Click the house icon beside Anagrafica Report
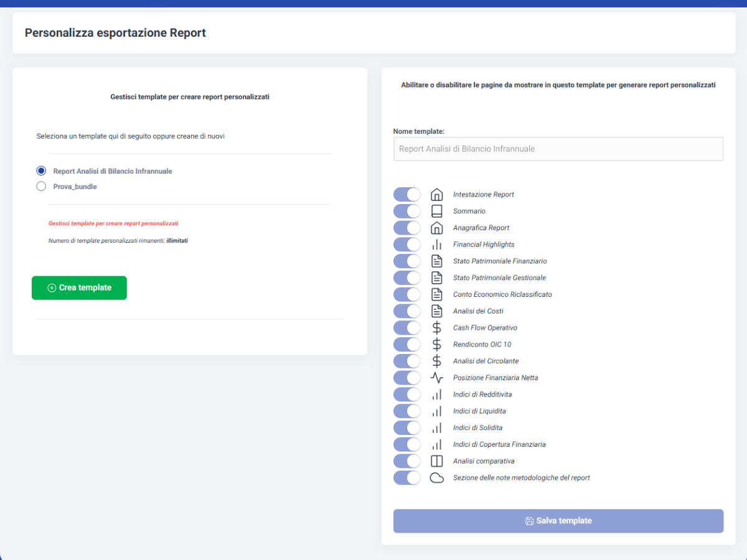Screen dimensions: 747x560 pos(437,228)
